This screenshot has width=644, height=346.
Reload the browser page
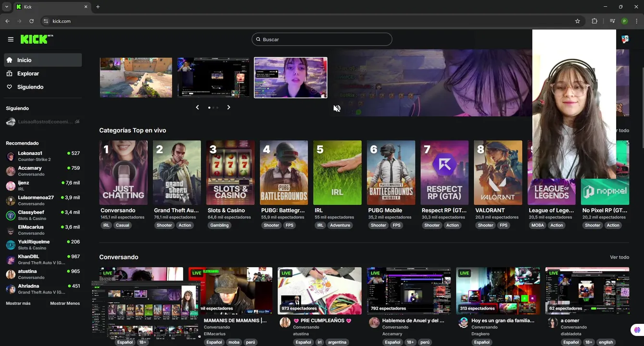click(31, 21)
